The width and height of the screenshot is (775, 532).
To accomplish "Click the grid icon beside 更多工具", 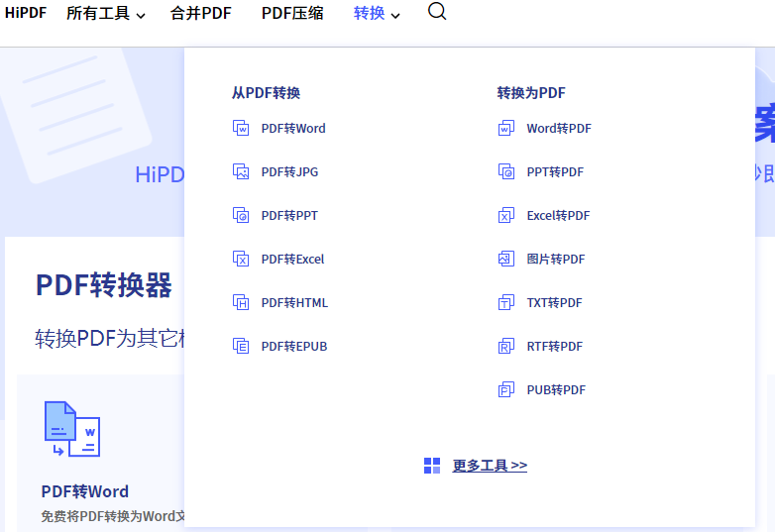I will 432,466.
